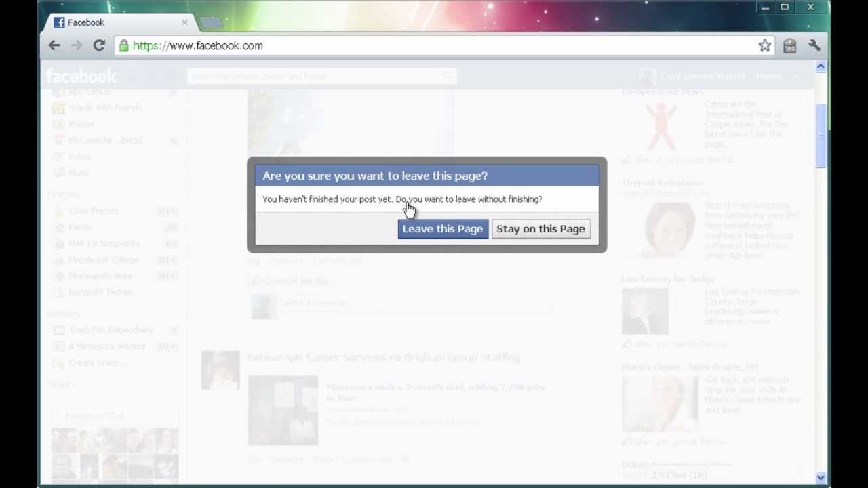Image resolution: width=868 pixels, height=488 pixels.
Task: Select the Close Friends list
Action: (x=93, y=211)
